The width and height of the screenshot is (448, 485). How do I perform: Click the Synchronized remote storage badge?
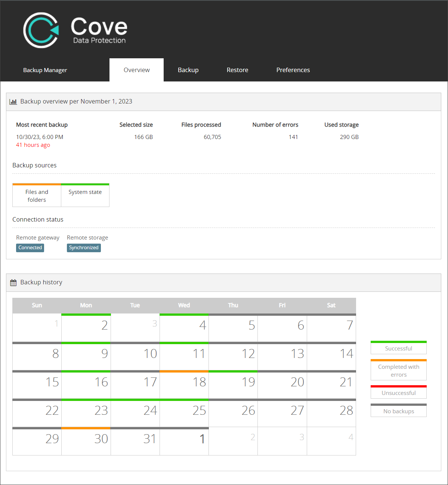point(84,248)
